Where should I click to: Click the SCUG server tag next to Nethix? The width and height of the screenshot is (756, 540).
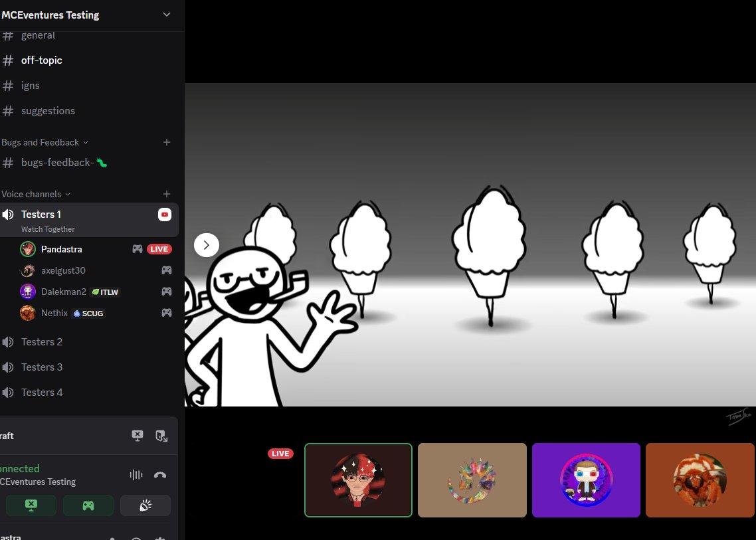click(88, 314)
